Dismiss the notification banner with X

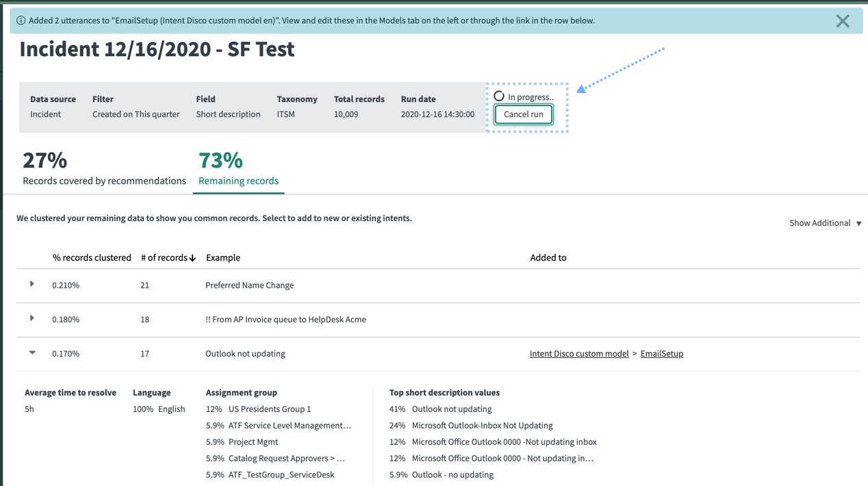pyautogui.click(x=843, y=21)
